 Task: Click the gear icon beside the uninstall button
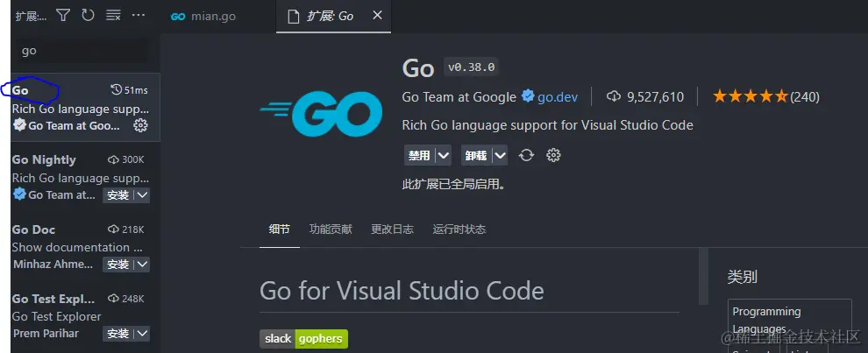[553, 155]
